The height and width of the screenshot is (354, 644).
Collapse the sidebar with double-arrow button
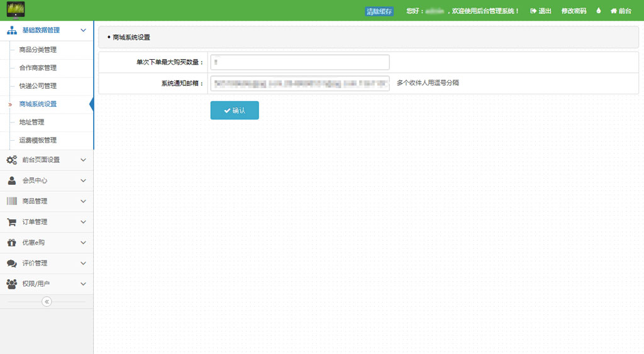click(47, 302)
